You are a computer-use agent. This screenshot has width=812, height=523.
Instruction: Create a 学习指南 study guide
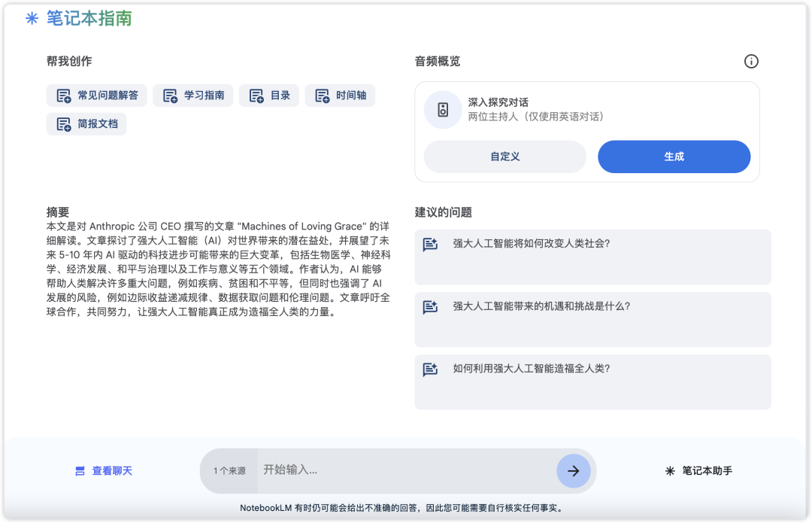coord(192,96)
